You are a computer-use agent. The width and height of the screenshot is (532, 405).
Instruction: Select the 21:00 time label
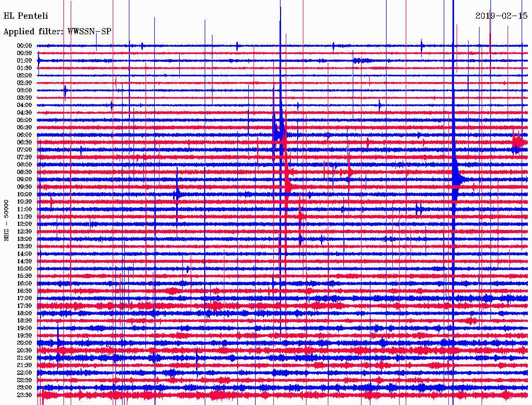pos(24,358)
